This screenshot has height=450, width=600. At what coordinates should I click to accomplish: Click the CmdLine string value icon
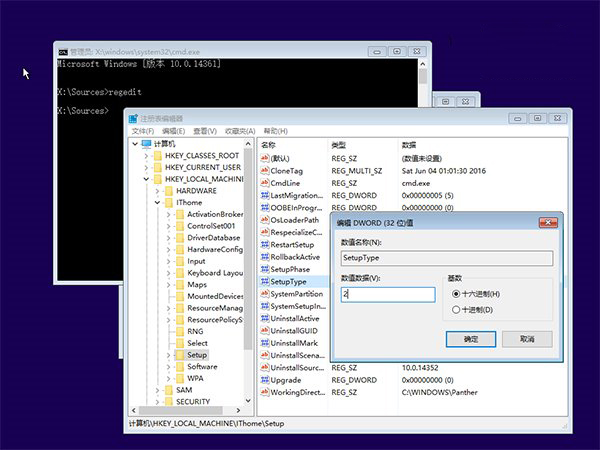[264, 183]
